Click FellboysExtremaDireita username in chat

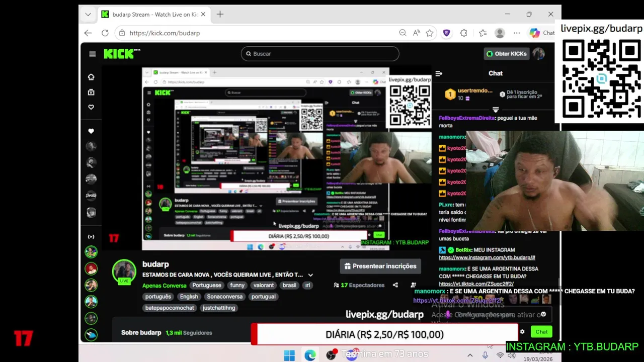point(467,118)
